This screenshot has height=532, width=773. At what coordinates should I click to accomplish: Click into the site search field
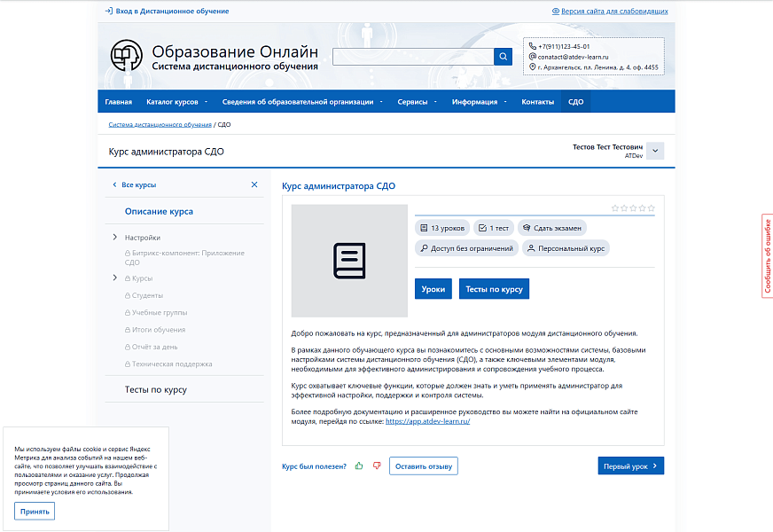click(x=412, y=57)
